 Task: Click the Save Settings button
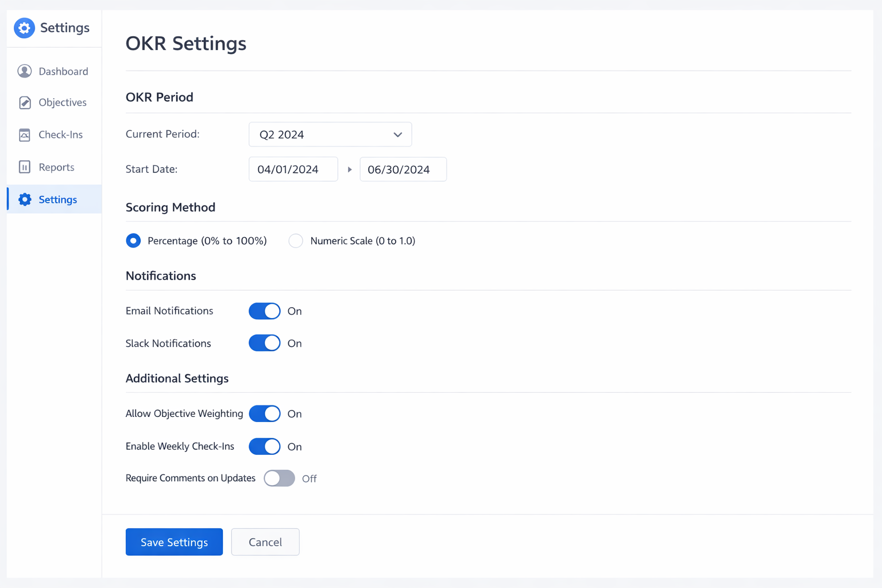(x=174, y=541)
